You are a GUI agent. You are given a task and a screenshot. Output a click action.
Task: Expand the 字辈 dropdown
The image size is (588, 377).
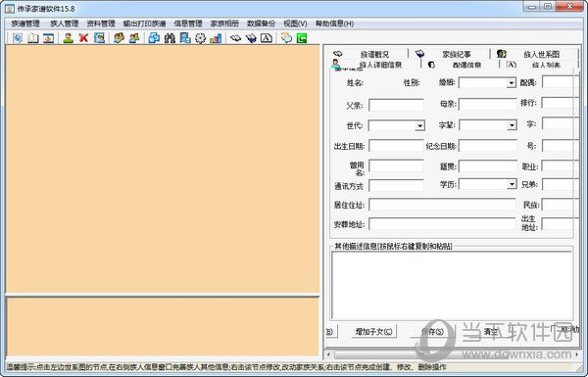click(512, 125)
